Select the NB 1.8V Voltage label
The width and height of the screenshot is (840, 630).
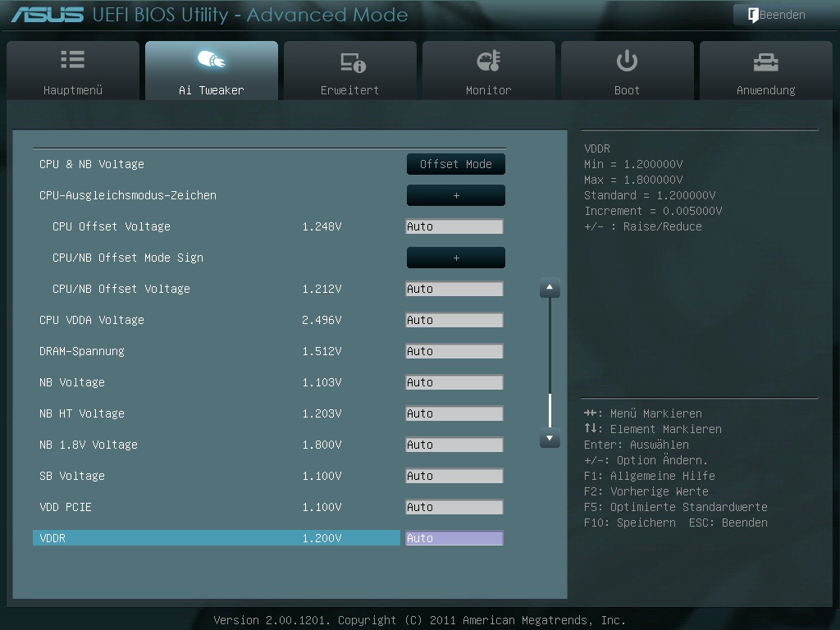tap(89, 444)
